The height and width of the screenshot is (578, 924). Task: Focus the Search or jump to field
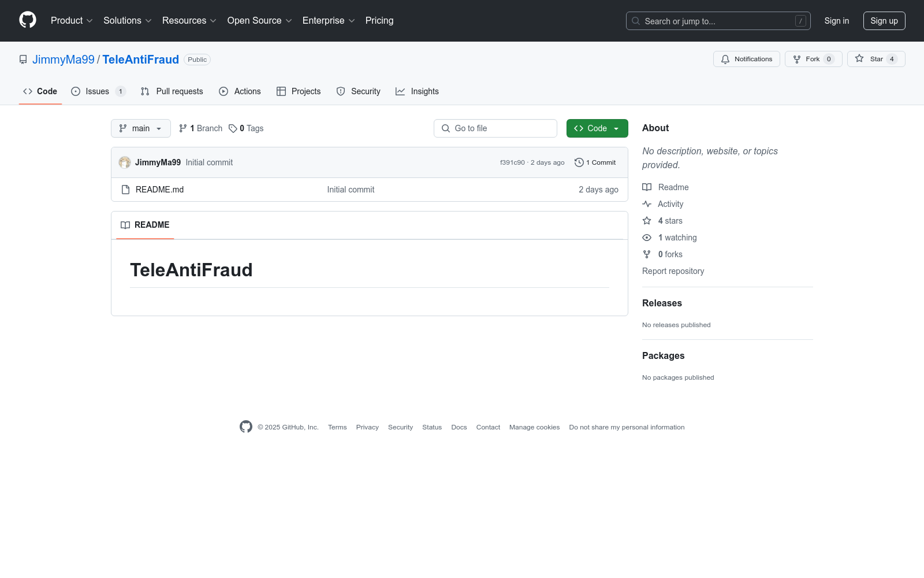[718, 21]
